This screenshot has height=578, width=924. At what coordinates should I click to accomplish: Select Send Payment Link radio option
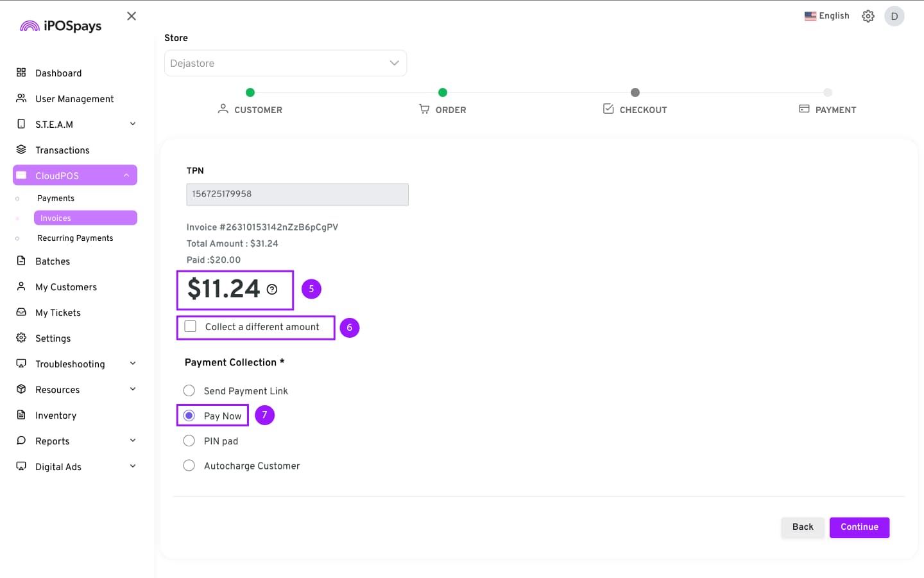(x=189, y=390)
